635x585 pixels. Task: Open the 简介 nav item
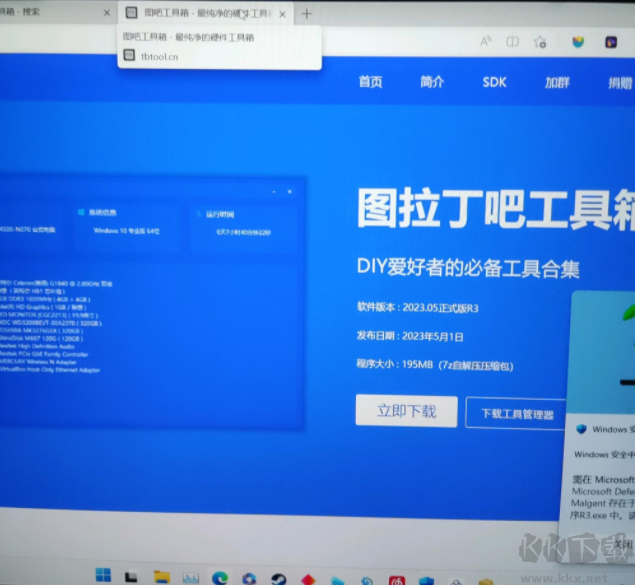(432, 82)
